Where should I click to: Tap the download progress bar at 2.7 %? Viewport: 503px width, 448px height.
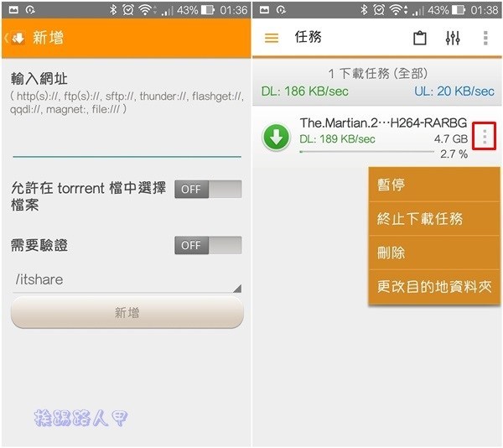366,152
